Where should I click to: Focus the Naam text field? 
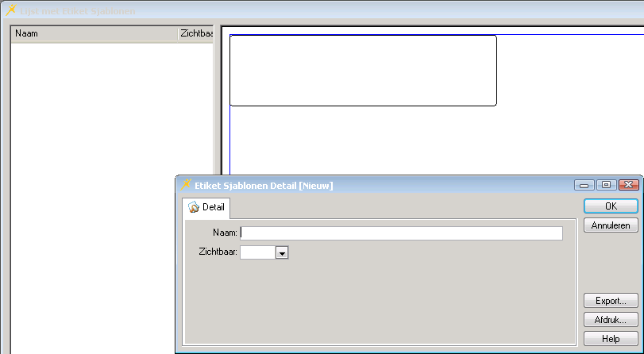tap(401, 233)
